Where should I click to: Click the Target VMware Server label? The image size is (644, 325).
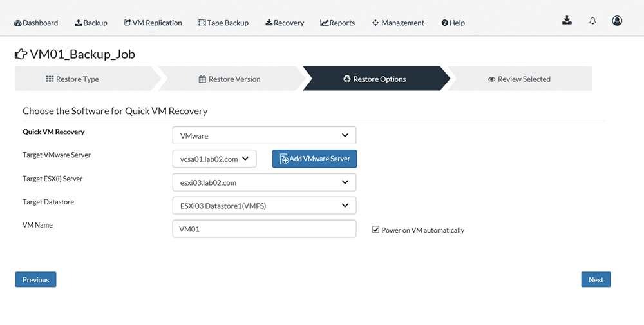pyautogui.click(x=57, y=155)
